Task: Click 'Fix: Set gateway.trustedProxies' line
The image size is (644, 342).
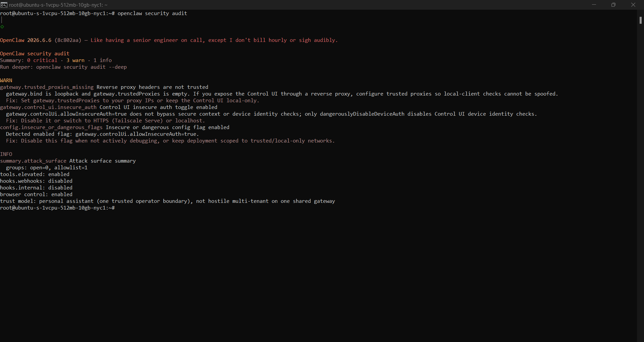Action: [133, 101]
